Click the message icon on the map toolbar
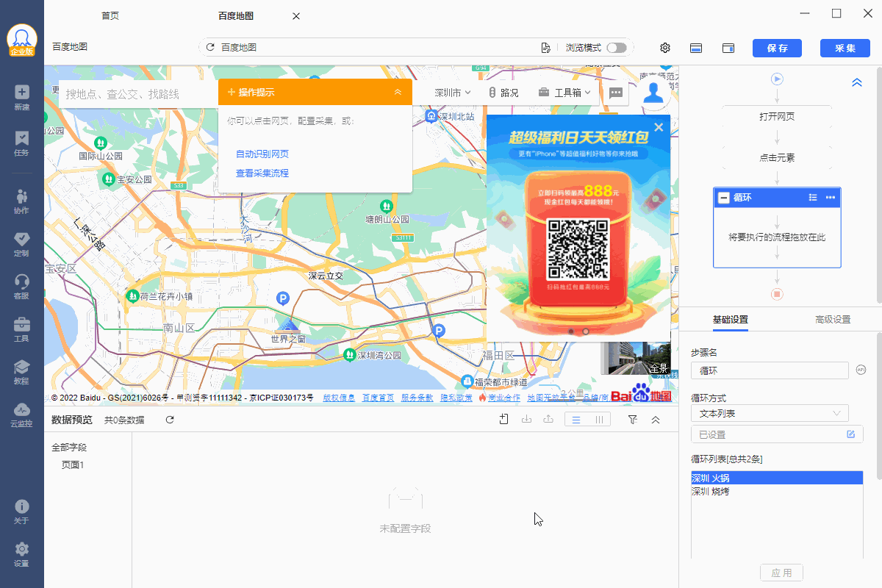This screenshot has width=882, height=588. (616, 93)
